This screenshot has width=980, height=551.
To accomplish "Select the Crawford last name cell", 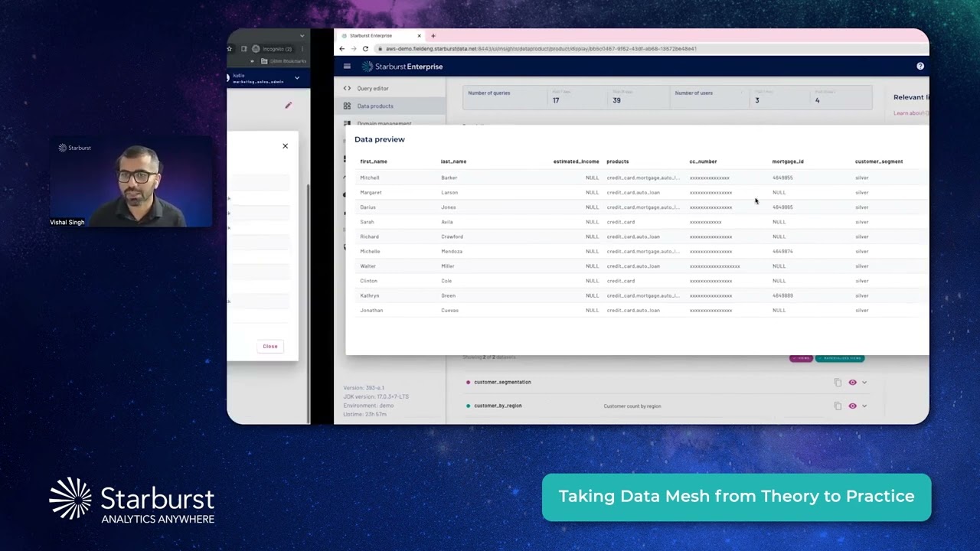I will click(452, 236).
